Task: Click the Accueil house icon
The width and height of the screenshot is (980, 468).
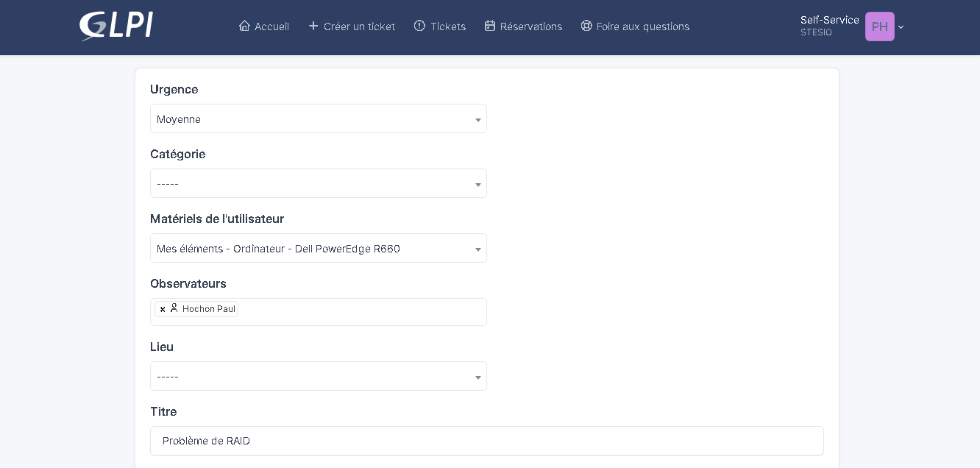Action: pos(244,26)
